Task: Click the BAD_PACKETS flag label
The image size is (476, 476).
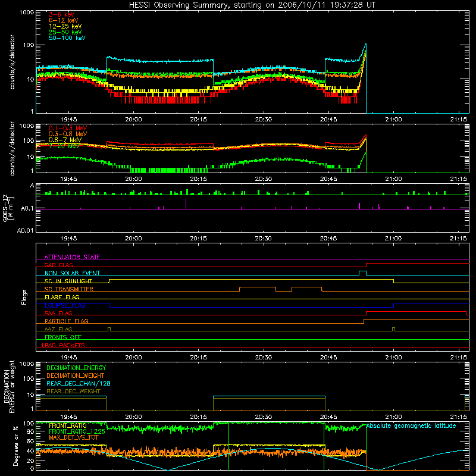Action: coord(64,345)
